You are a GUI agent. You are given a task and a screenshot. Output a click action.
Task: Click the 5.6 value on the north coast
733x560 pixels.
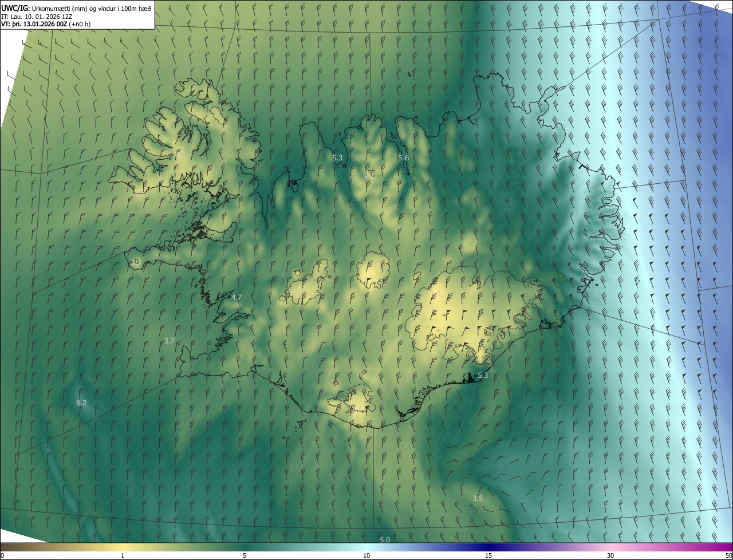click(404, 157)
